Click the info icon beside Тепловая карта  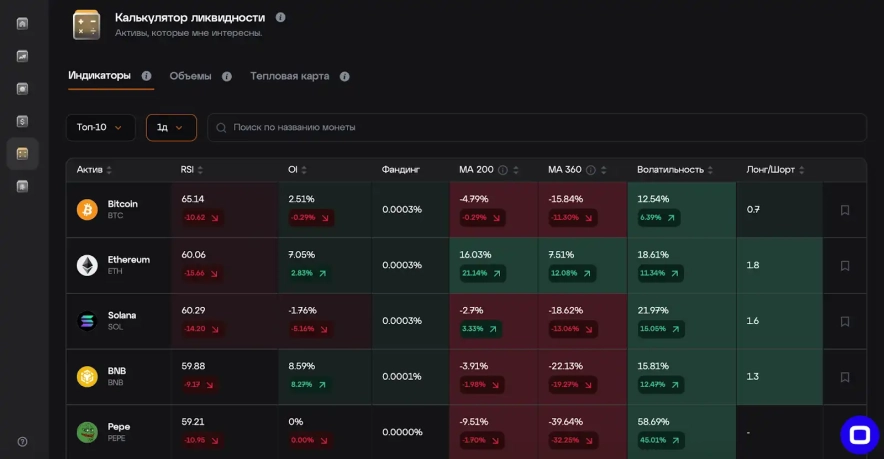pos(344,76)
